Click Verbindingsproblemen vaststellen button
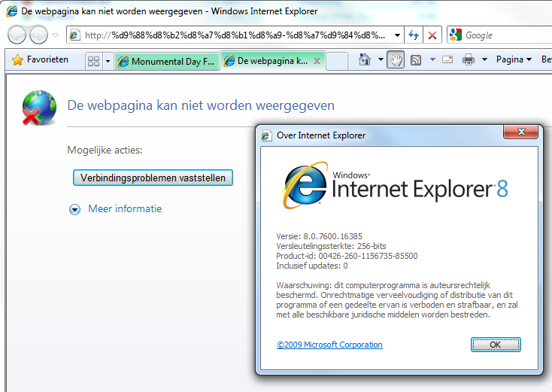Screen dimensions: 552x392 [x=153, y=178]
